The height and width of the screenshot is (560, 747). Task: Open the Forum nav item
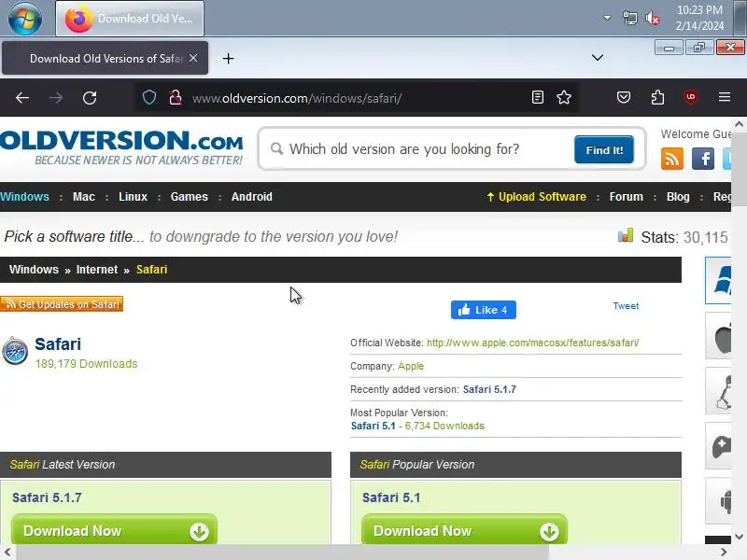point(626,197)
